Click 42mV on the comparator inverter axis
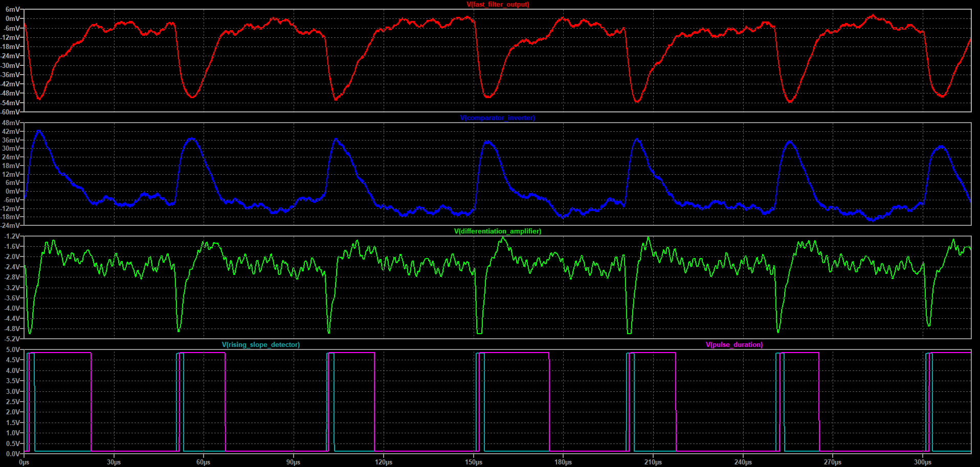The width and height of the screenshot is (980, 467). coord(11,132)
